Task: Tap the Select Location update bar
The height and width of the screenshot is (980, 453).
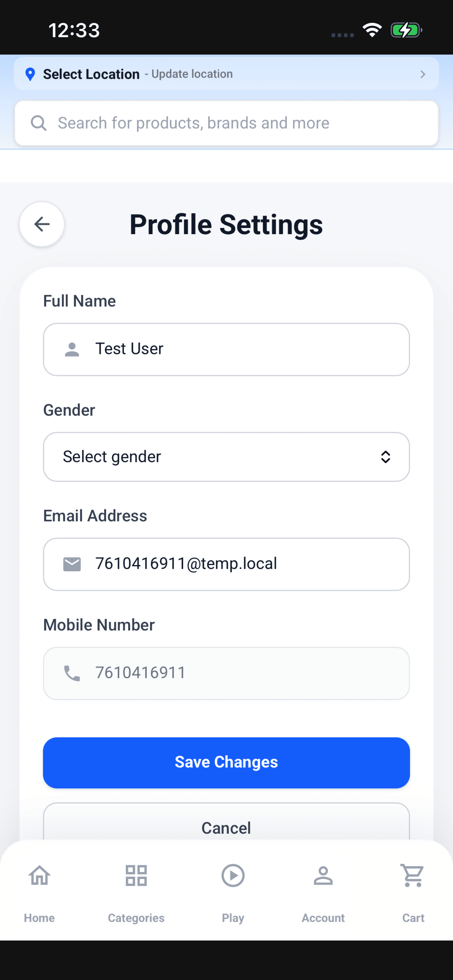Action: [226, 74]
